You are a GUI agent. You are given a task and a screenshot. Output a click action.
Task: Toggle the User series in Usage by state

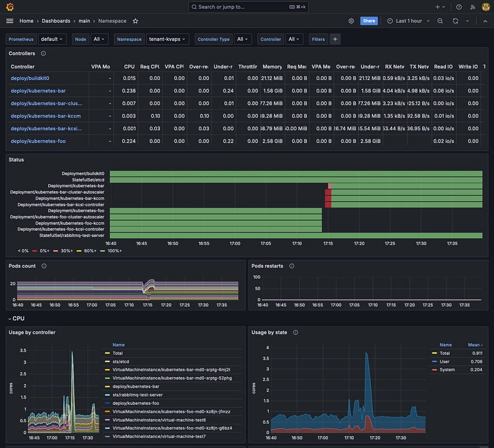click(445, 362)
